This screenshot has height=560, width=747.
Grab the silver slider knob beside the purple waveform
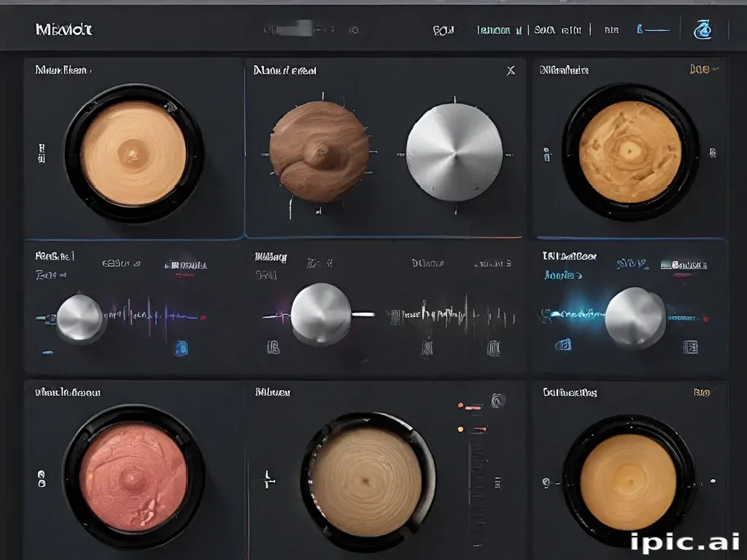click(80, 318)
